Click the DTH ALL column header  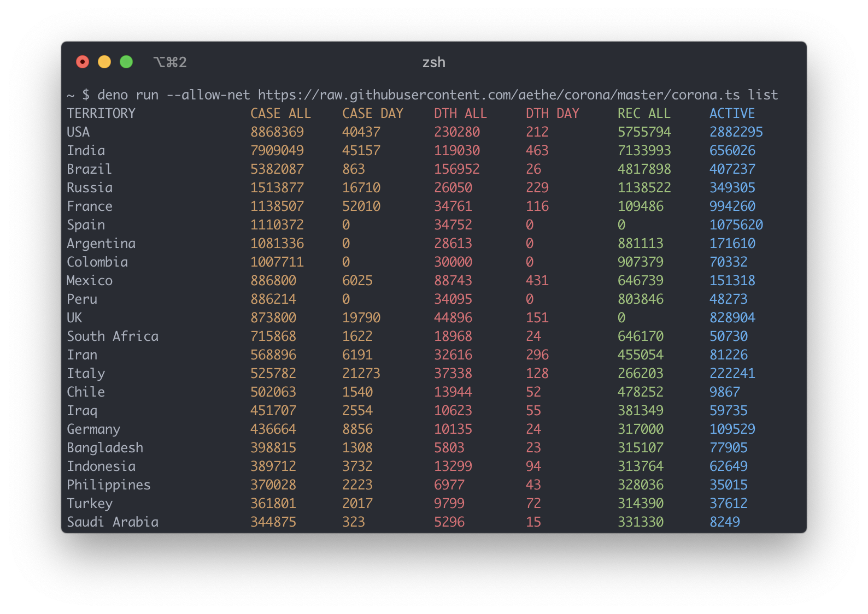click(x=460, y=114)
